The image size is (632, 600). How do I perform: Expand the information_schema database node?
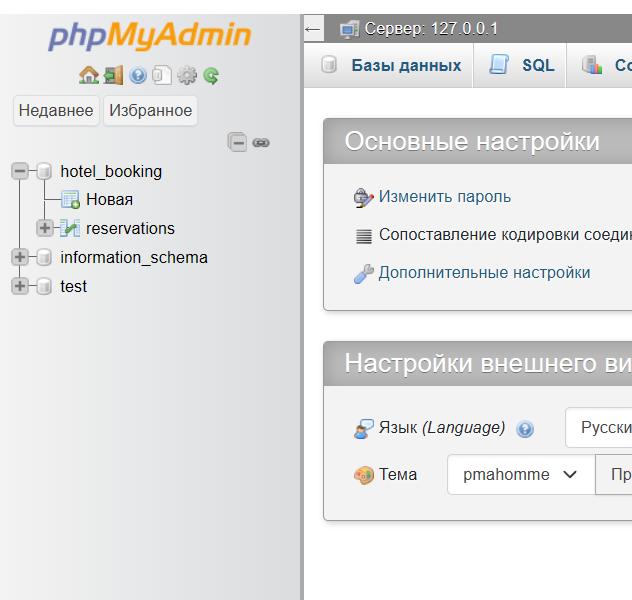20,257
